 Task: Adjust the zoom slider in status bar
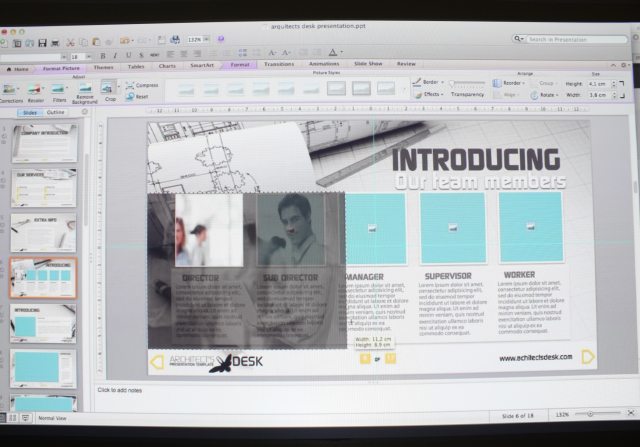pyautogui.click(x=598, y=414)
